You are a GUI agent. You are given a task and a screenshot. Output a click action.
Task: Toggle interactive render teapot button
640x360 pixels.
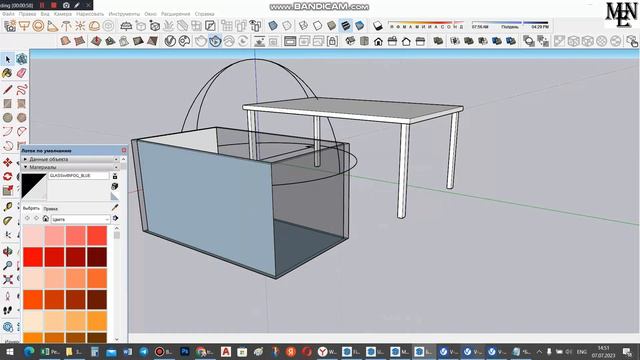coord(215,41)
